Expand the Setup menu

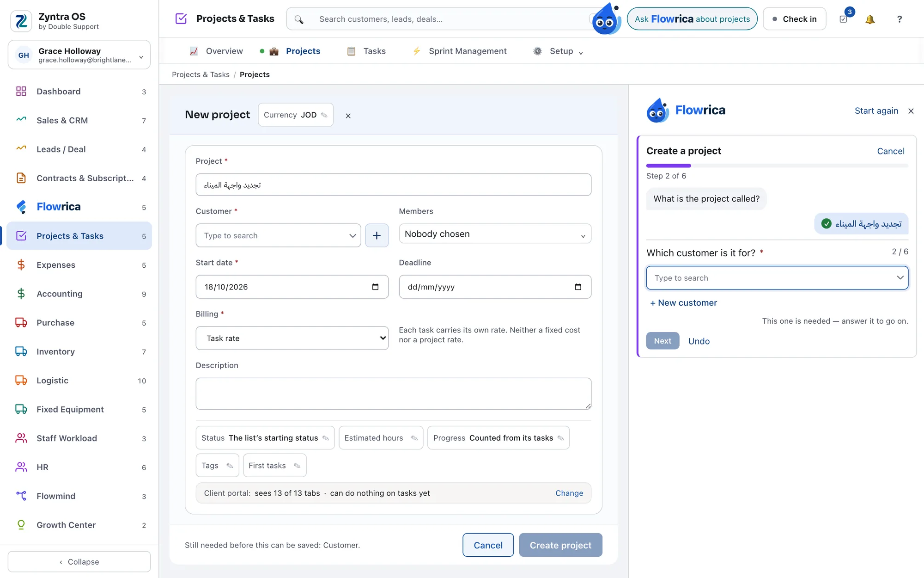558,51
